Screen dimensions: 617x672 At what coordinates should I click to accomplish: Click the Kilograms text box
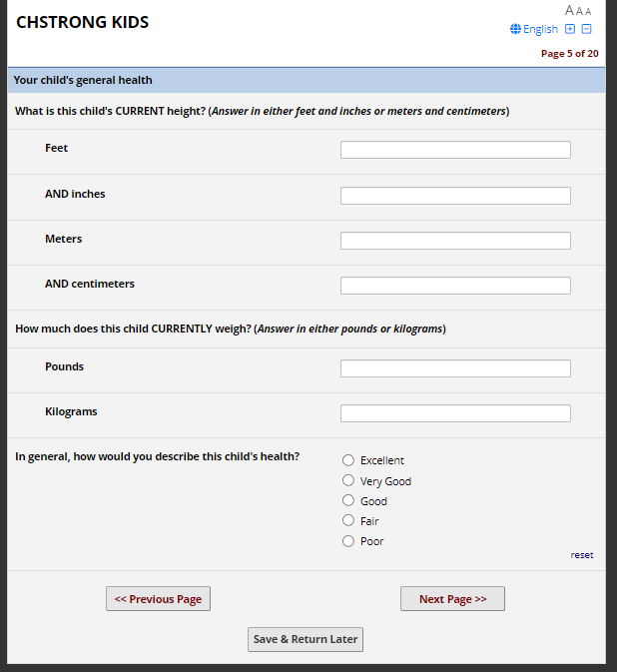455,413
